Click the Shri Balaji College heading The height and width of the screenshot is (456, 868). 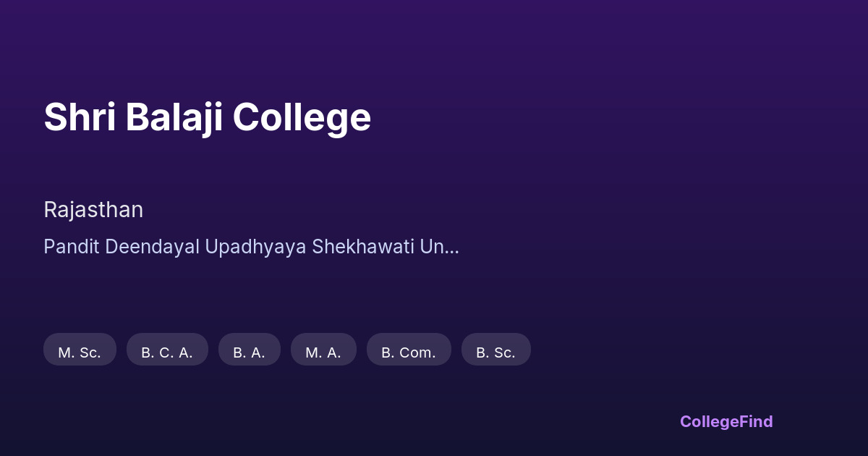tap(207, 117)
